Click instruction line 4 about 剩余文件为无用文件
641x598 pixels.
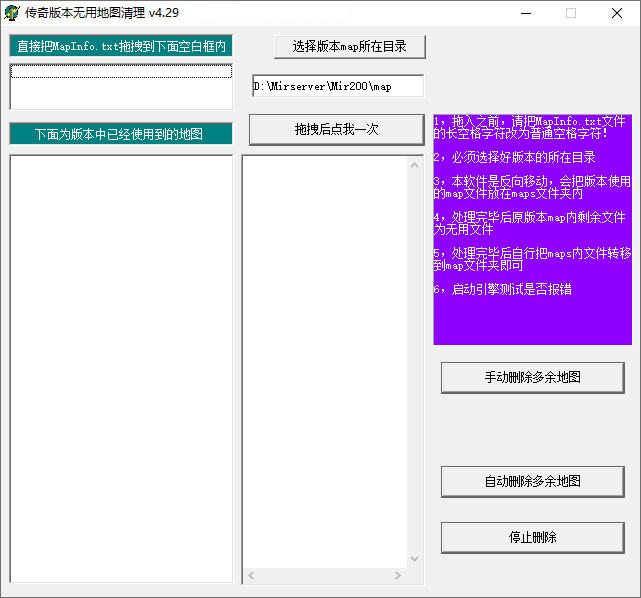pyautogui.click(x=530, y=223)
